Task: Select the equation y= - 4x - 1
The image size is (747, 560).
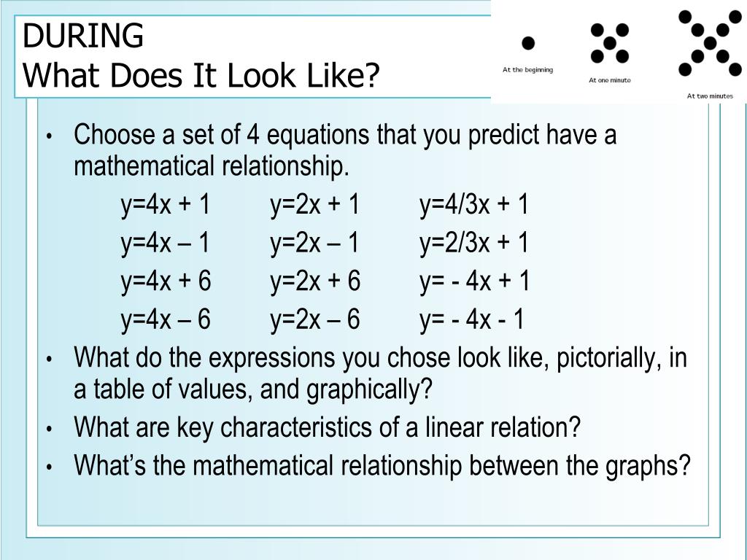Action: click(x=472, y=319)
